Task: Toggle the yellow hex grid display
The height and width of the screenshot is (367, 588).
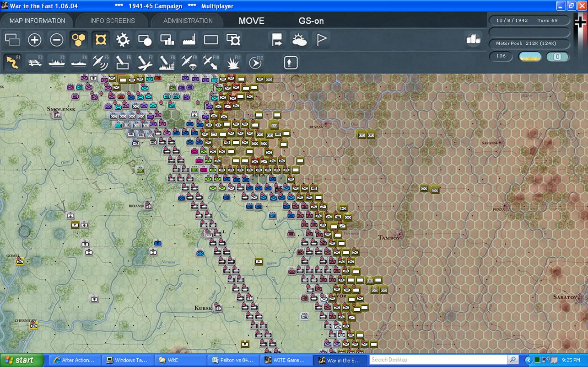Action: [79, 40]
